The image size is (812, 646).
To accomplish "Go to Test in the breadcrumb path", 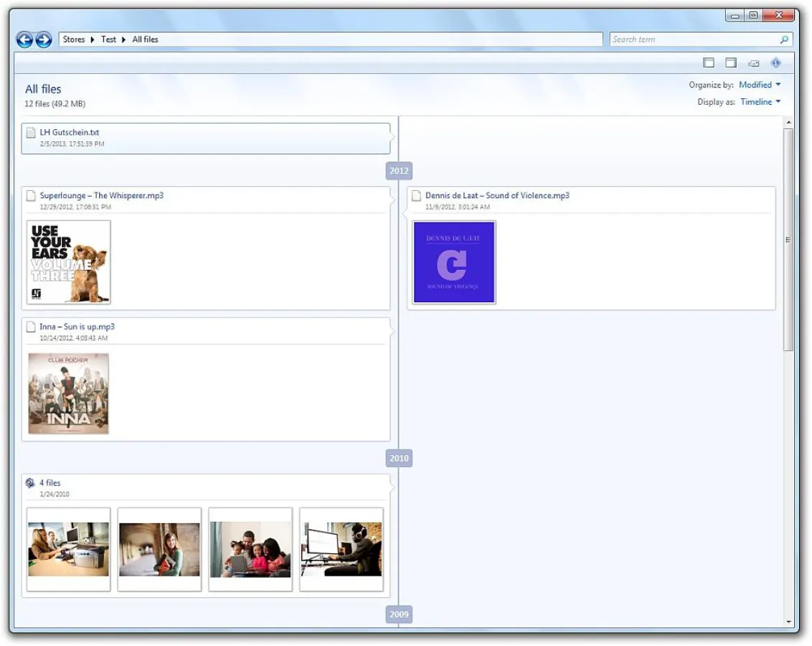I will pos(108,39).
